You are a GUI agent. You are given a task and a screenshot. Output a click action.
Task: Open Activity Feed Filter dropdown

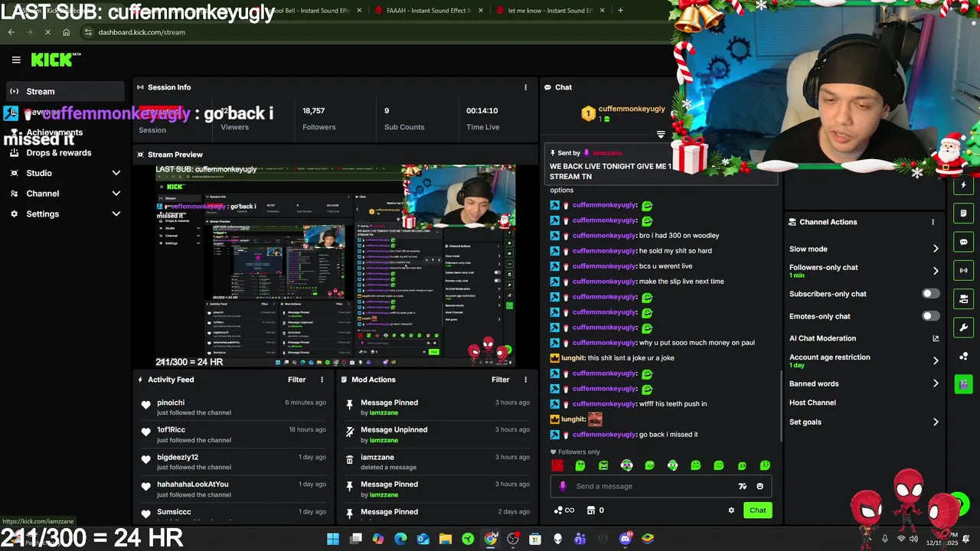pyautogui.click(x=296, y=380)
